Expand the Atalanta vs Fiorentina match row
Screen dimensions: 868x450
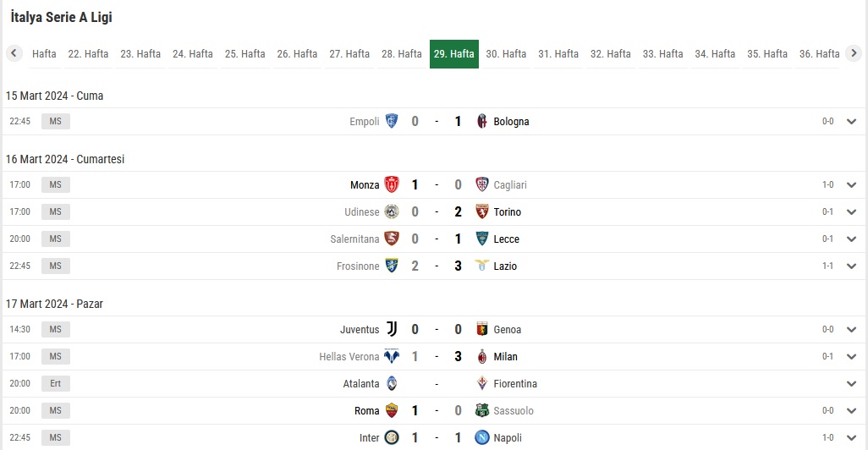point(851,383)
